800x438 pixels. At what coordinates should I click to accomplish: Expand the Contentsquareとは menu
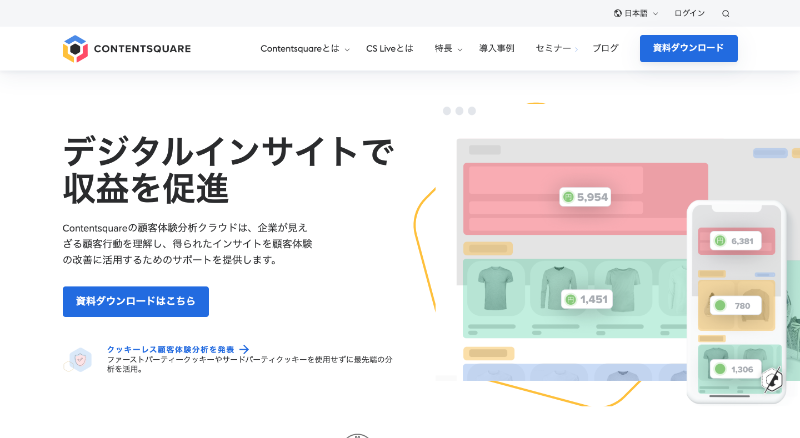pyautogui.click(x=304, y=48)
